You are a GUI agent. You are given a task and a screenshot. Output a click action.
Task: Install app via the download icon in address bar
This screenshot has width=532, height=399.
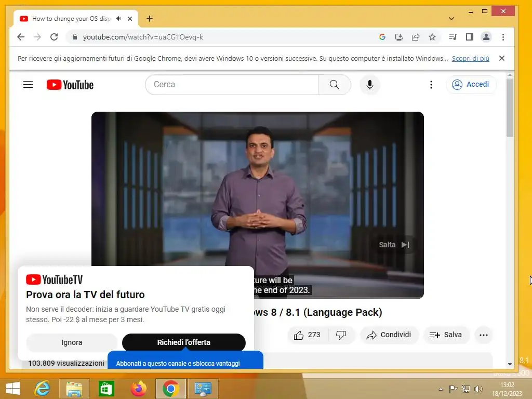pos(399,37)
